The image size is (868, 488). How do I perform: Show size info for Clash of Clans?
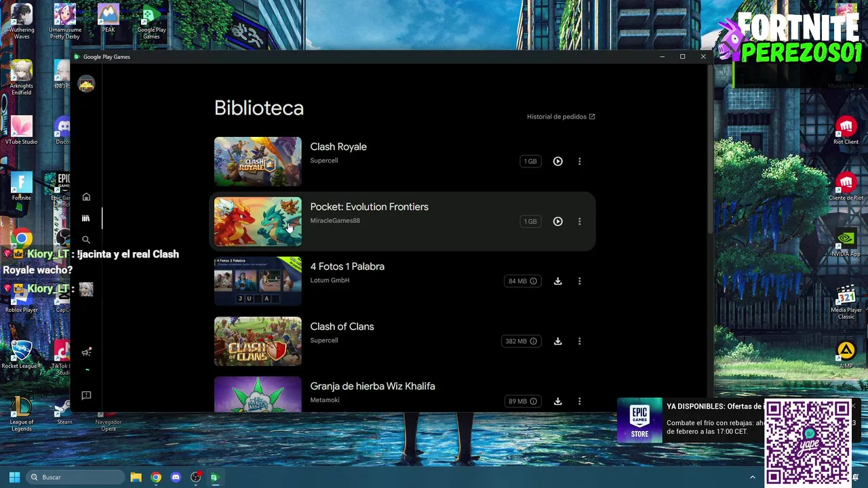point(533,341)
